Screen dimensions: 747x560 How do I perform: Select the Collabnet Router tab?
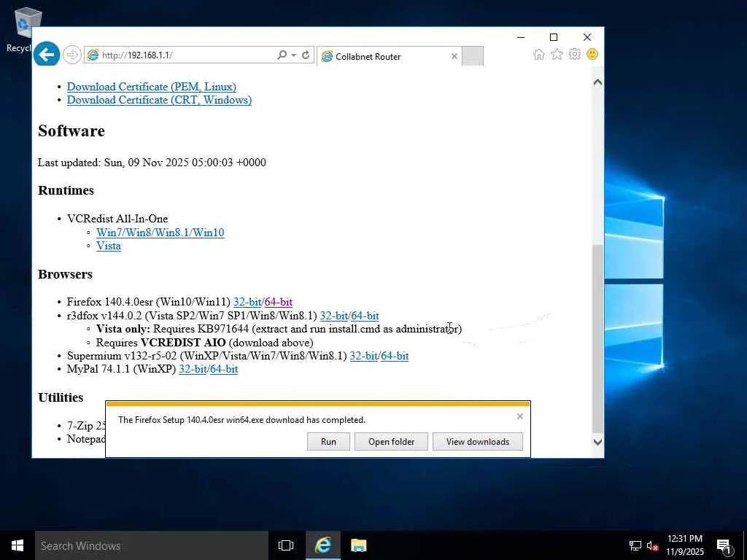389,56
